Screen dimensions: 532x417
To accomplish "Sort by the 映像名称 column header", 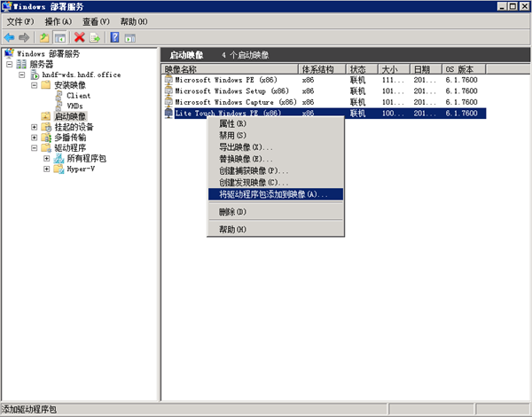I will click(x=230, y=69).
